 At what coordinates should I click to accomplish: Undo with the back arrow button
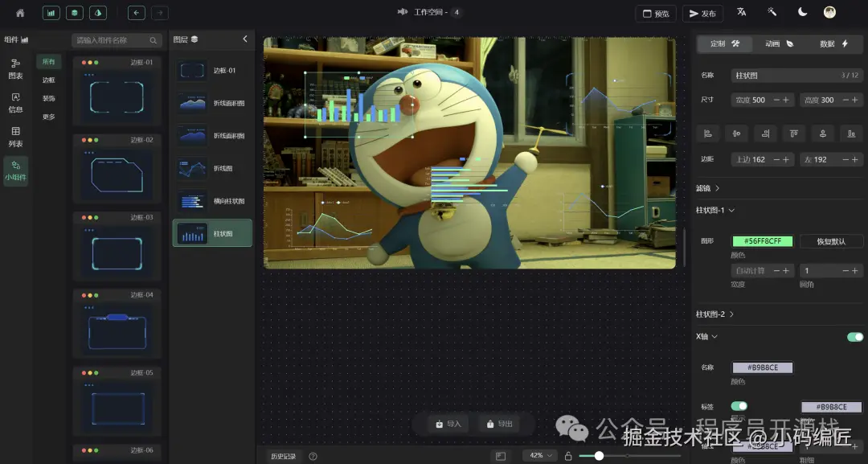(136, 13)
